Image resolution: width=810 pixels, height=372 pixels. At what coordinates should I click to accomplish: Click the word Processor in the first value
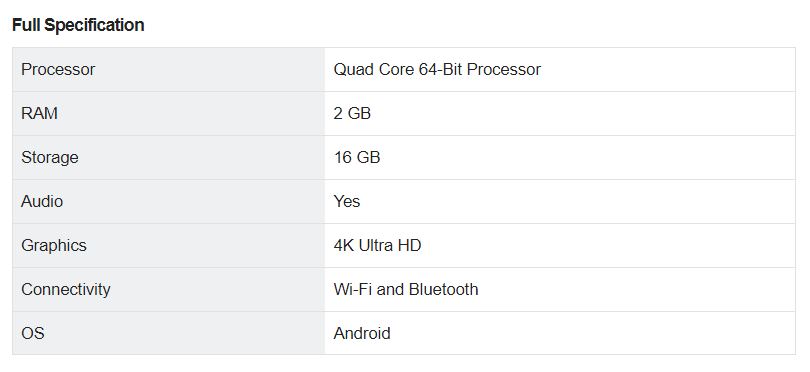[504, 69]
